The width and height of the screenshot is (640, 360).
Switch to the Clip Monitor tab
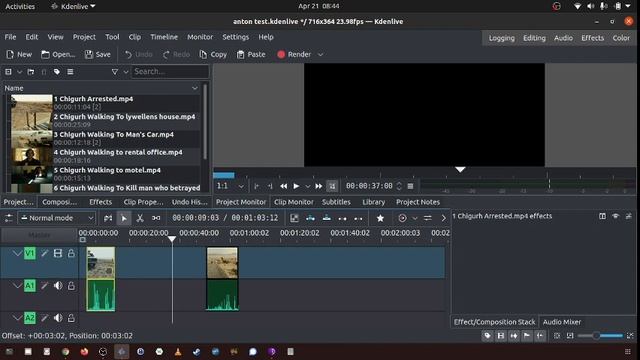[x=293, y=202]
